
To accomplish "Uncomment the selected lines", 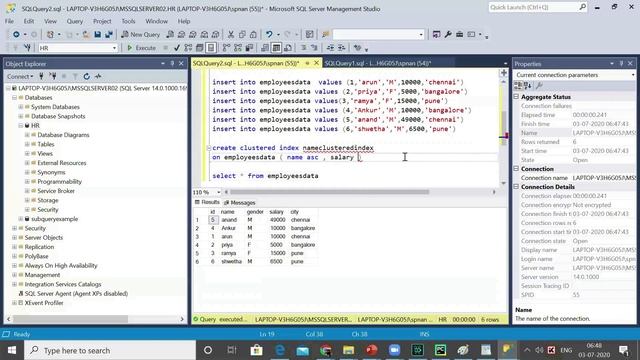I will [x=314, y=48].
